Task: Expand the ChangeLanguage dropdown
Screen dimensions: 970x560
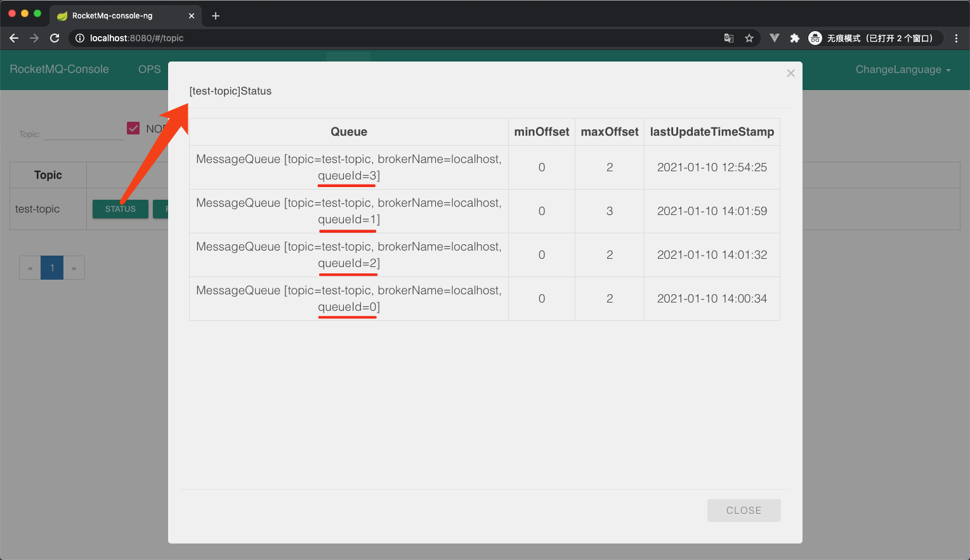Action: (902, 70)
